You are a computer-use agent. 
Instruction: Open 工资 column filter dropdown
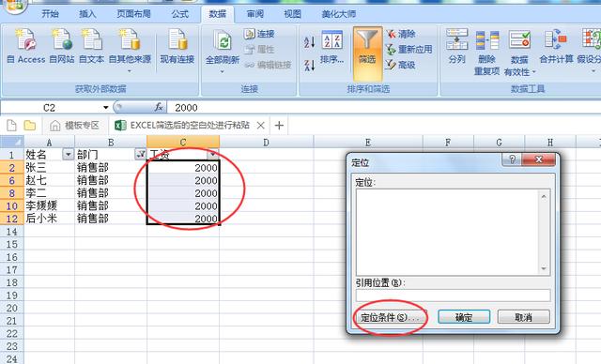[213, 155]
